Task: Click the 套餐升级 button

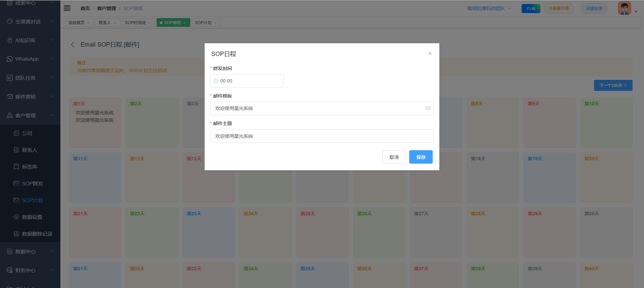Action: tap(558, 8)
